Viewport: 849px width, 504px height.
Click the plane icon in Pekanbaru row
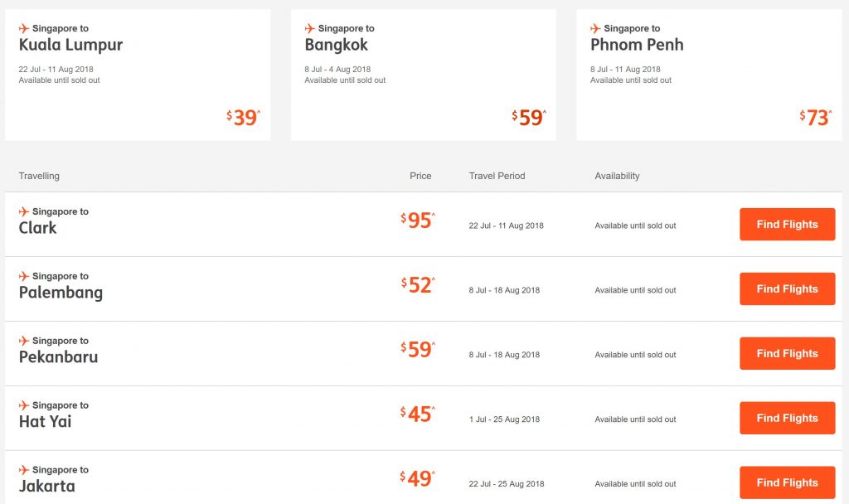click(24, 341)
